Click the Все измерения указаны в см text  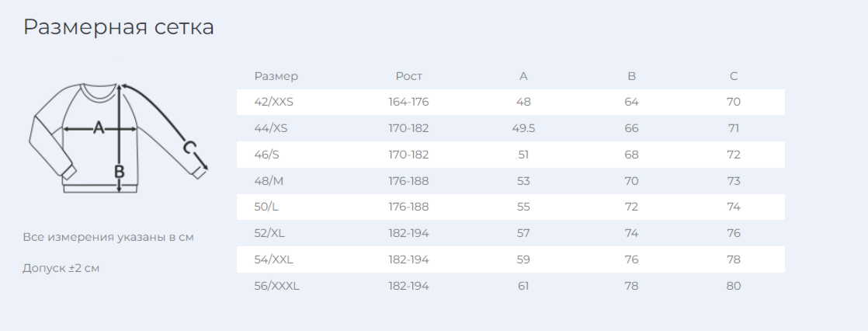109,237
